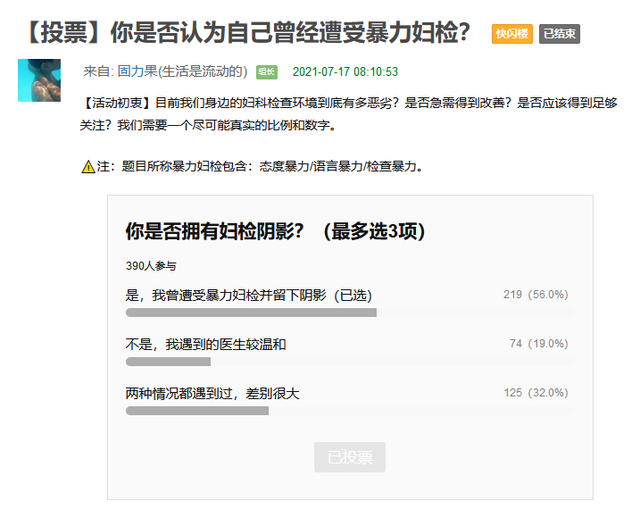
Task: Click the vote count 125 (32.0%)
Action: pyautogui.click(x=536, y=393)
